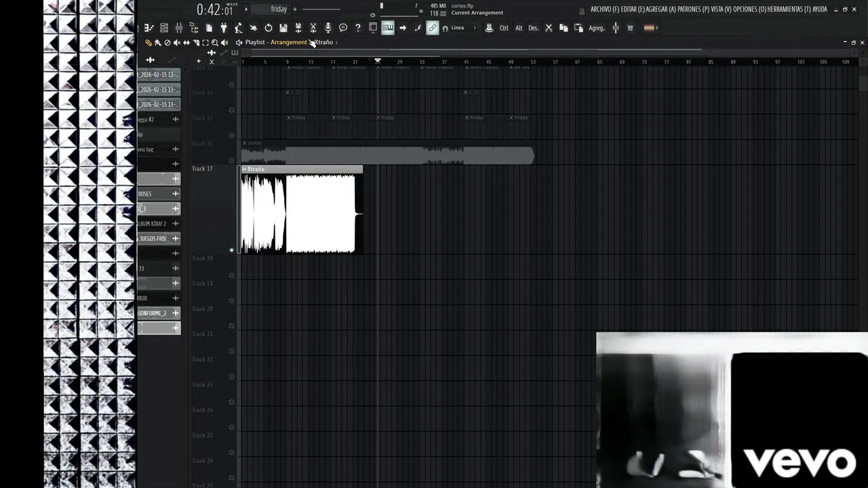
Task: Select the delete tool circle-slash icon
Action: pyautogui.click(x=167, y=42)
